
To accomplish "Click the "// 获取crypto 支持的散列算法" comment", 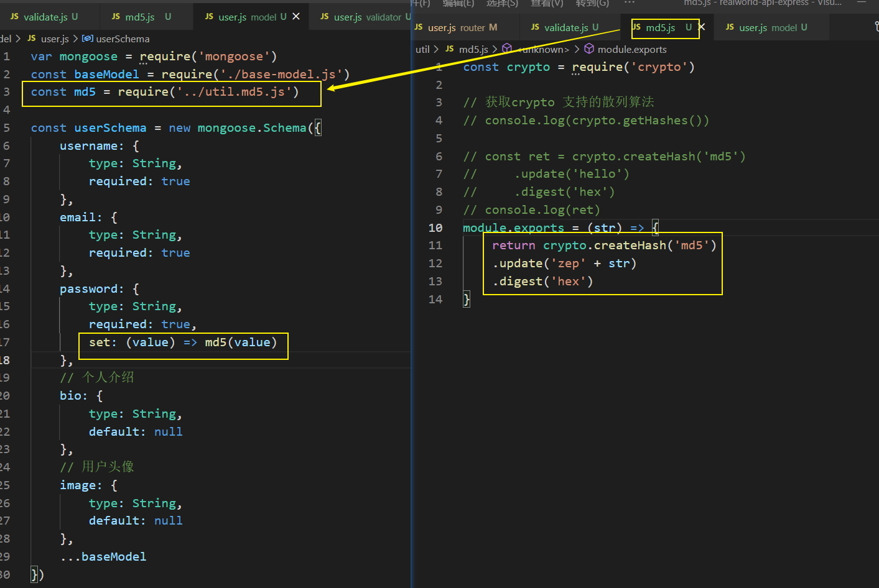I will coord(559,102).
